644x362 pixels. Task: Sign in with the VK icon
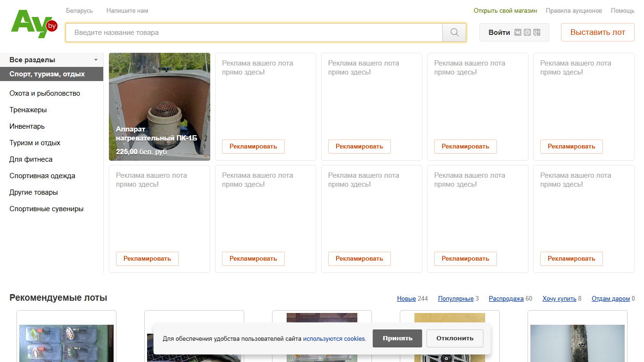tap(518, 33)
